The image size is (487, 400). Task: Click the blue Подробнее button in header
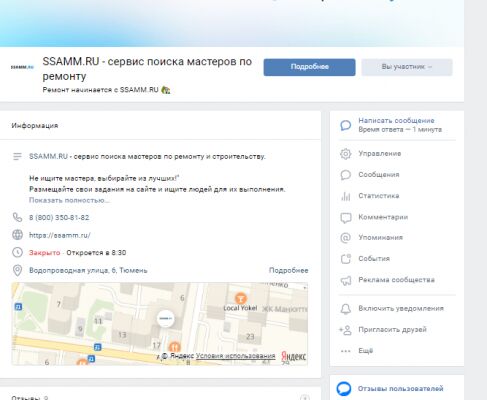pyautogui.click(x=309, y=67)
